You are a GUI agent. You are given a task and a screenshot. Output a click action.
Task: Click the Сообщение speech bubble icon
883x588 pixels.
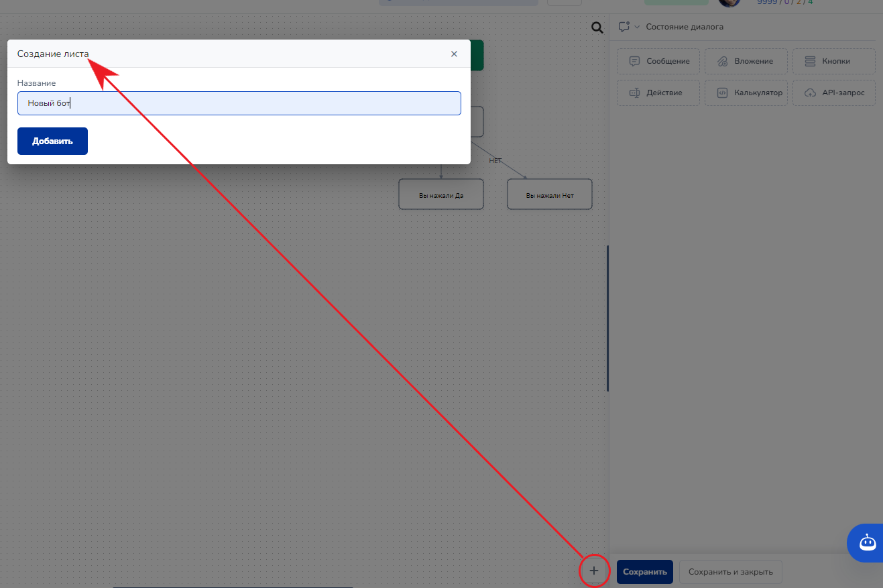coord(634,61)
